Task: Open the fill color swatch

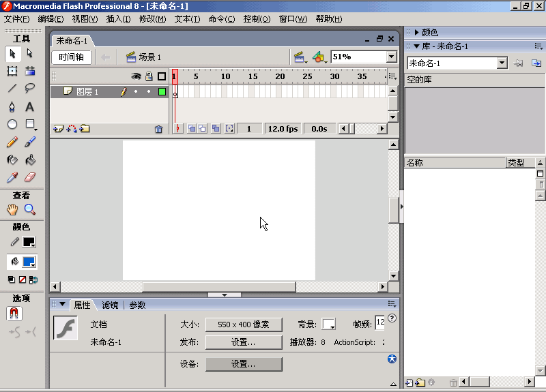Action: tap(29, 262)
